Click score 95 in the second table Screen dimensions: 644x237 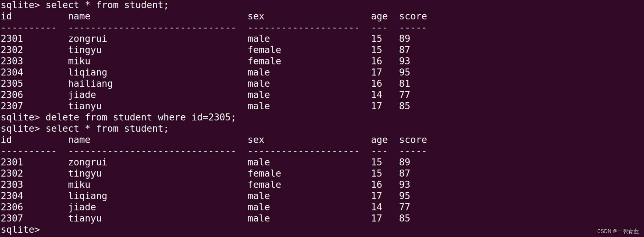coord(404,196)
